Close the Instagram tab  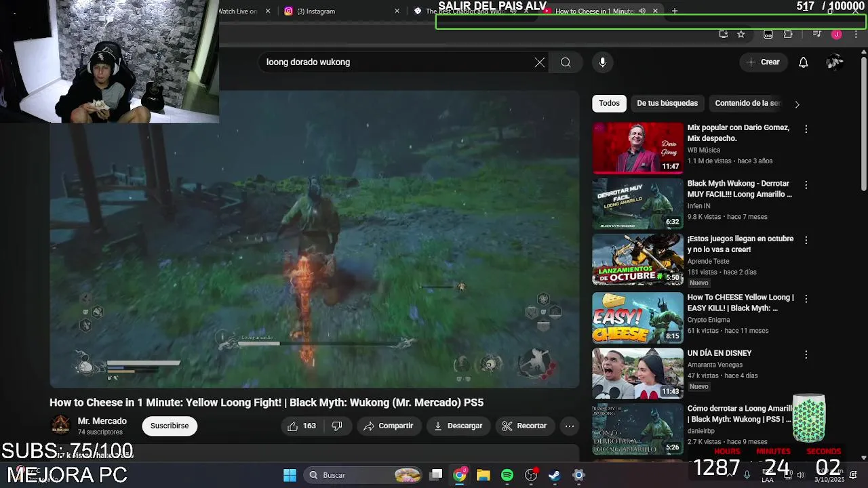[x=397, y=11]
